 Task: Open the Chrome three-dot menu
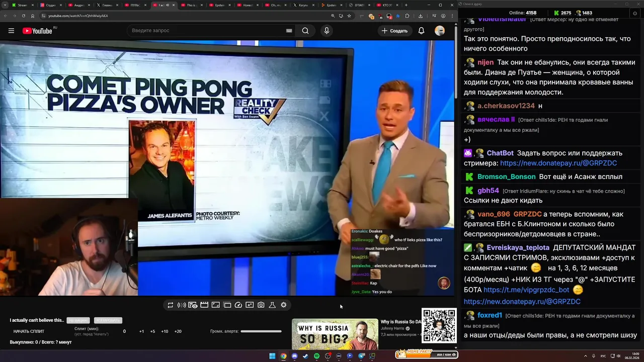[x=452, y=16]
